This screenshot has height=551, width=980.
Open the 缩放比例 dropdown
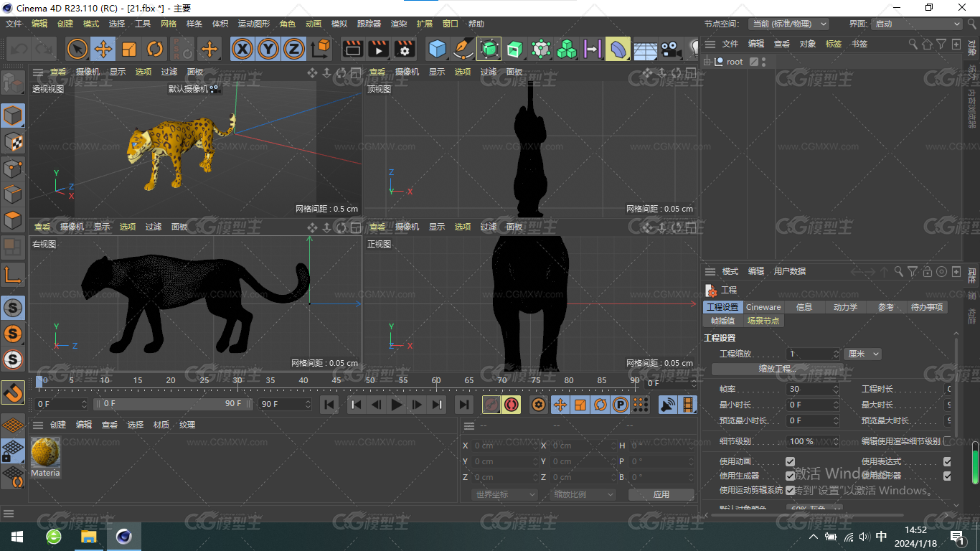[583, 494]
